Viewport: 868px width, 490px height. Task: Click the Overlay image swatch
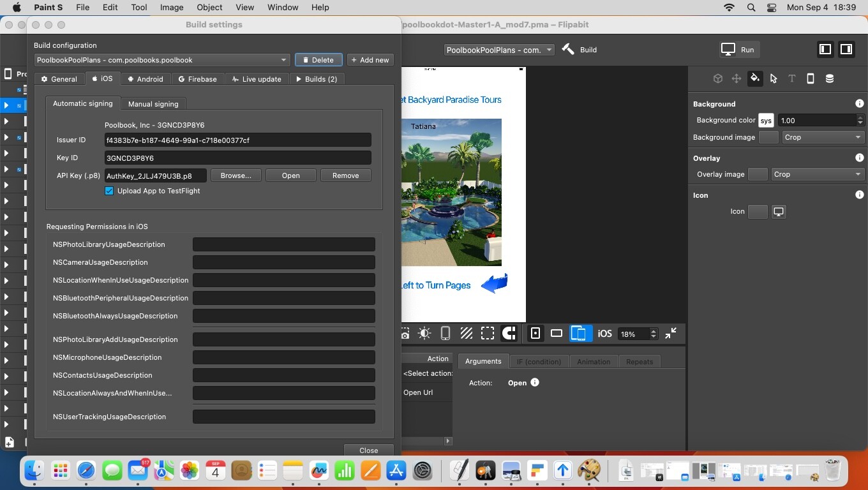click(758, 174)
